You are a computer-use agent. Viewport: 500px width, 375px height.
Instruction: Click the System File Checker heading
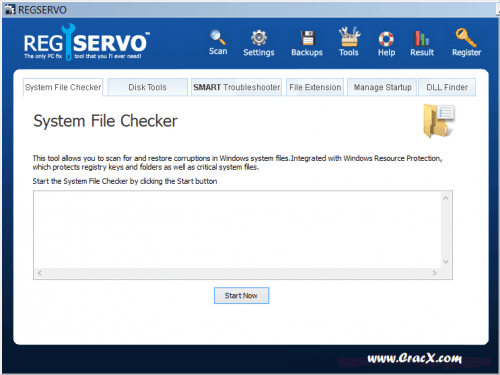(105, 121)
